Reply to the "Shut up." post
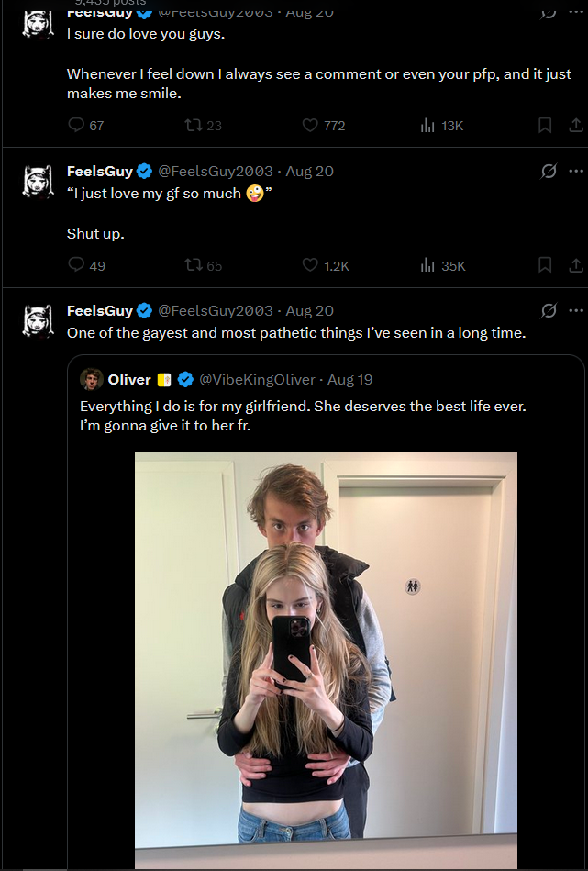The height and width of the screenshot is (871, 588). [76, 265]
